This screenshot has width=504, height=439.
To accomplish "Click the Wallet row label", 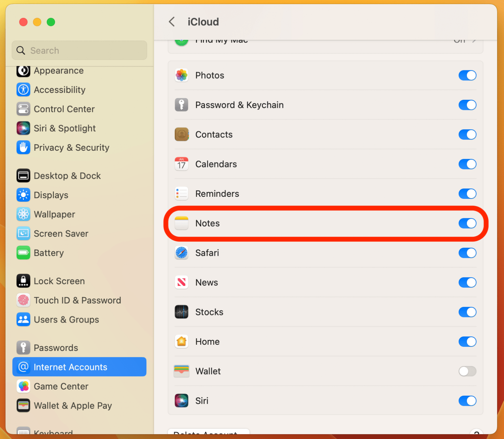I will (208, 371).
